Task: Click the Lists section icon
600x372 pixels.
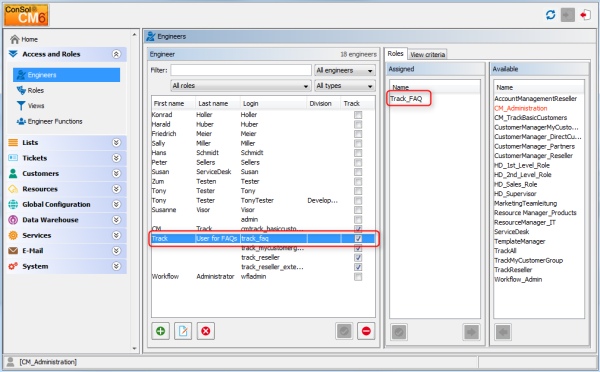Action: pos(13,143)
